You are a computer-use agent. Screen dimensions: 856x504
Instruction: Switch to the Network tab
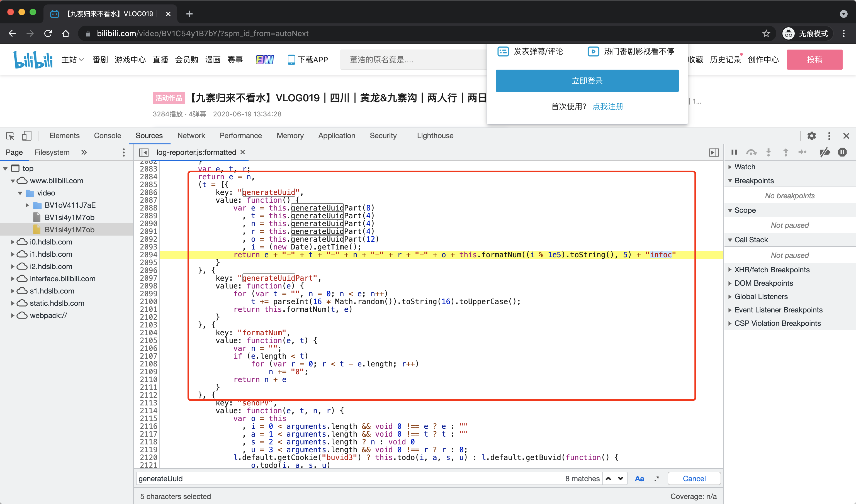(x=191, y=136)
